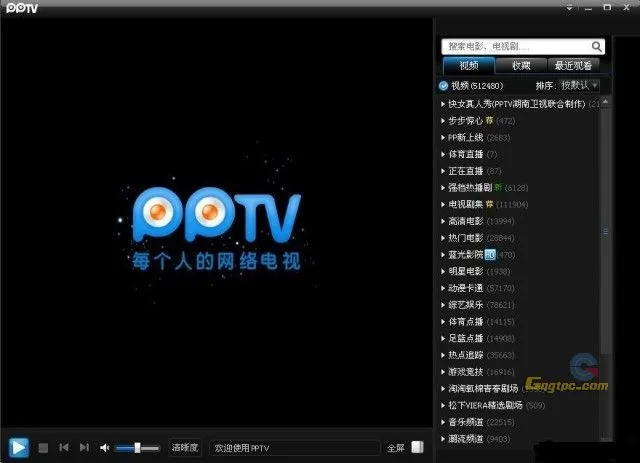Click the scroll-up arrow of the channel list
The image size is (640, 463).
coord(605,102)
